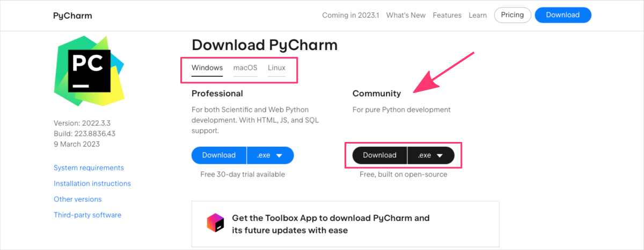Open the Pricing page
The width and height of the screenshot is (644, 250).
(x=512, y=15)
